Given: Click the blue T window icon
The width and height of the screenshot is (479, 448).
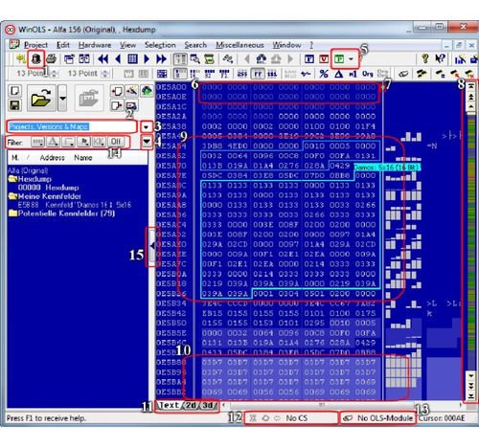Looking at the screenshot, I should tap(309, 58).
